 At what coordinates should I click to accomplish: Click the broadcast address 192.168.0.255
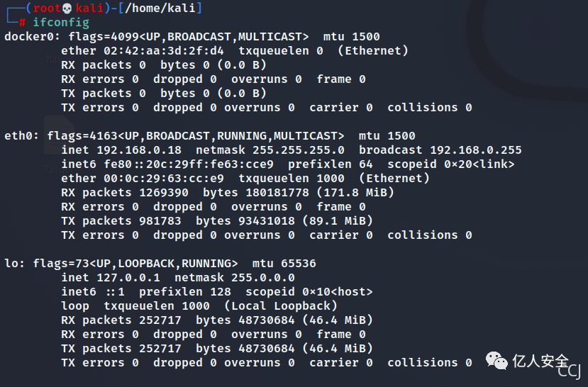click(475, 150)
